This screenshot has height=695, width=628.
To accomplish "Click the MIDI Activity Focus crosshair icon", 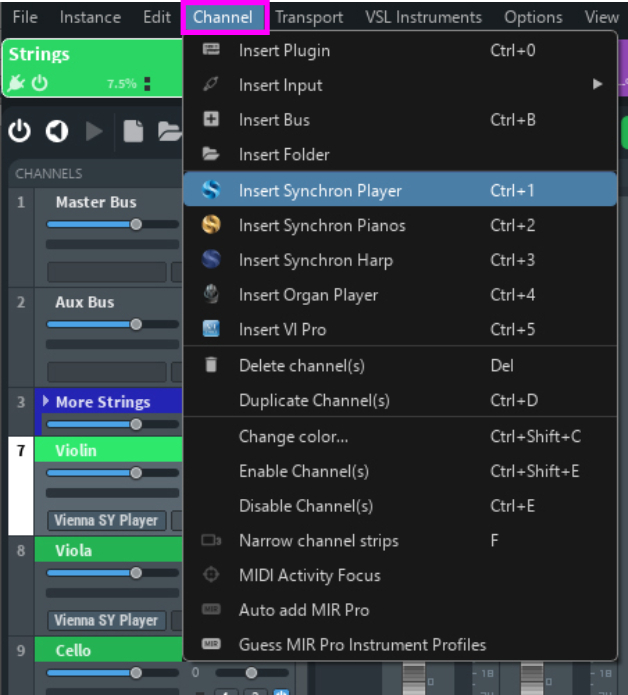I will [211, 575].
